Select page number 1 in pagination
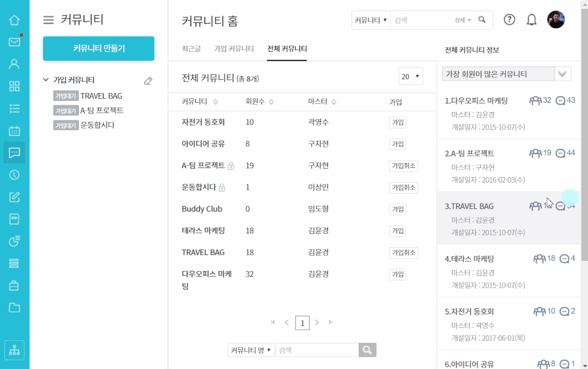 (x=302, y=323)
